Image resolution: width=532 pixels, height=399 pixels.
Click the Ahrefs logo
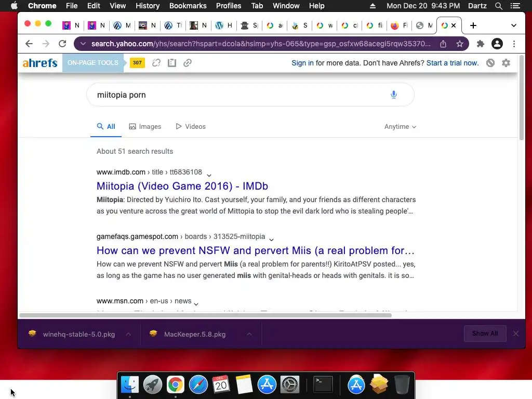pyautogui.click(x=40, y=63)
